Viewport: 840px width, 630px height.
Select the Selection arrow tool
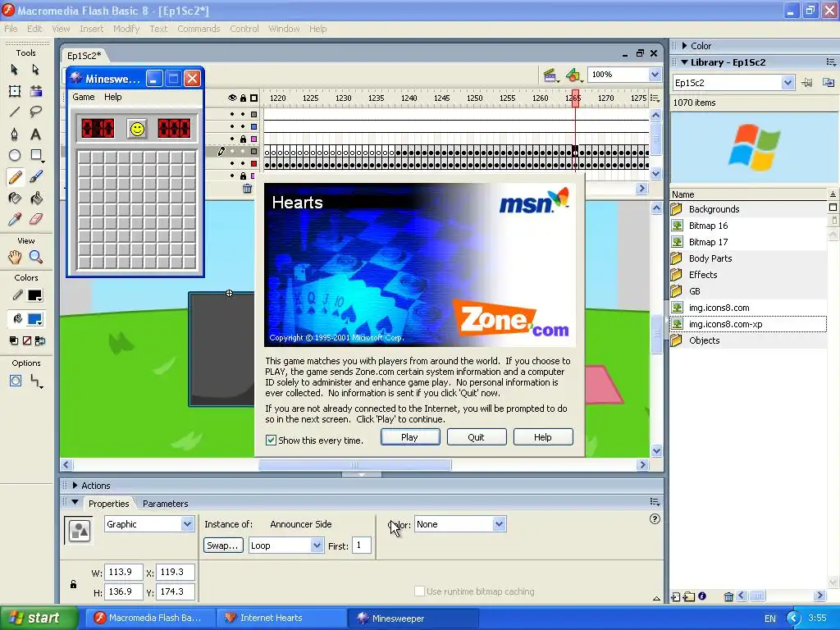[x=15, y=70]
